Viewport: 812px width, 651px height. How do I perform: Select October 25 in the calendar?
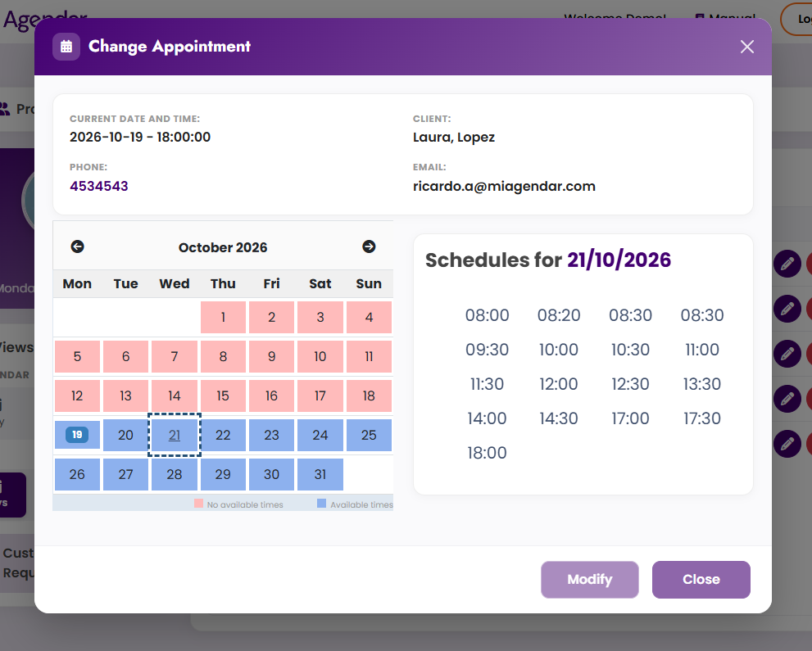[369, 435]
